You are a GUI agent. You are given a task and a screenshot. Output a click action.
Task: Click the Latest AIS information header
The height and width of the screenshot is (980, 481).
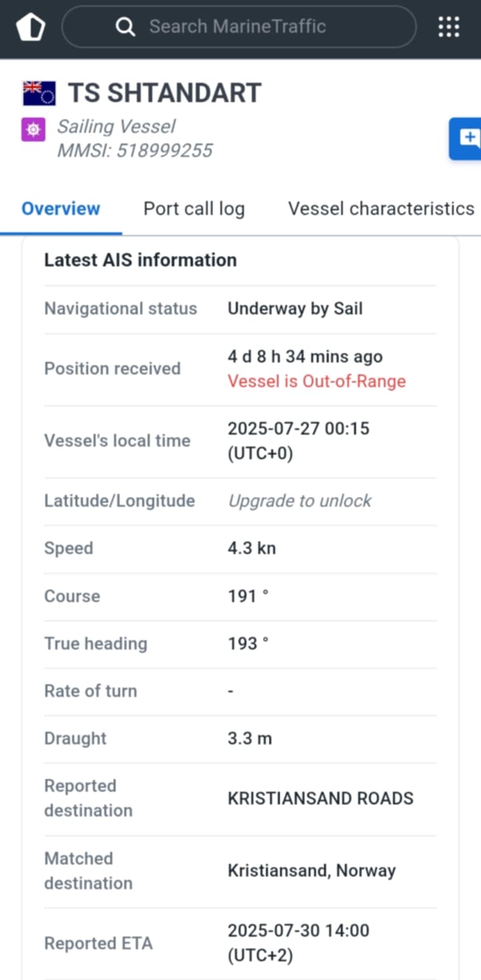pos(140,260)
